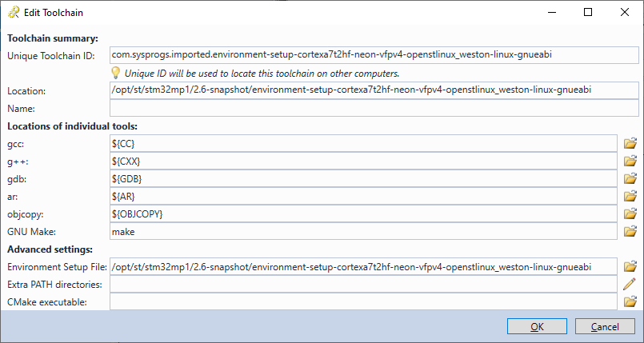
Task: Focus the gcc path field containing ${CC}
Action: coord(363,143)
